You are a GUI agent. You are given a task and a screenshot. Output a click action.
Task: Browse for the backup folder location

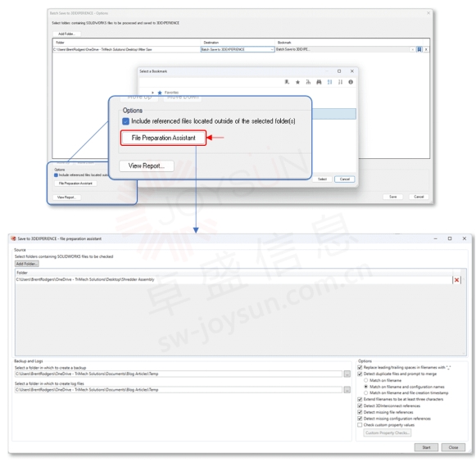(x=347, y=374)
